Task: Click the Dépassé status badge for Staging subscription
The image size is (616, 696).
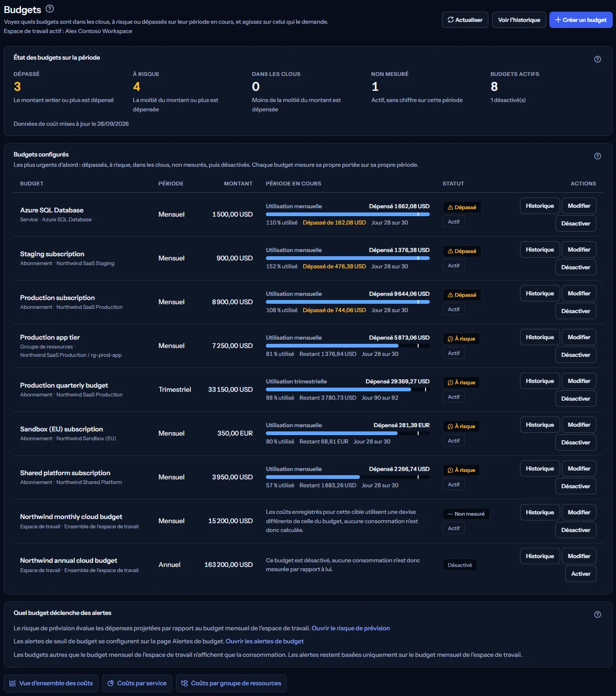Action: click(x=461, y=251)
